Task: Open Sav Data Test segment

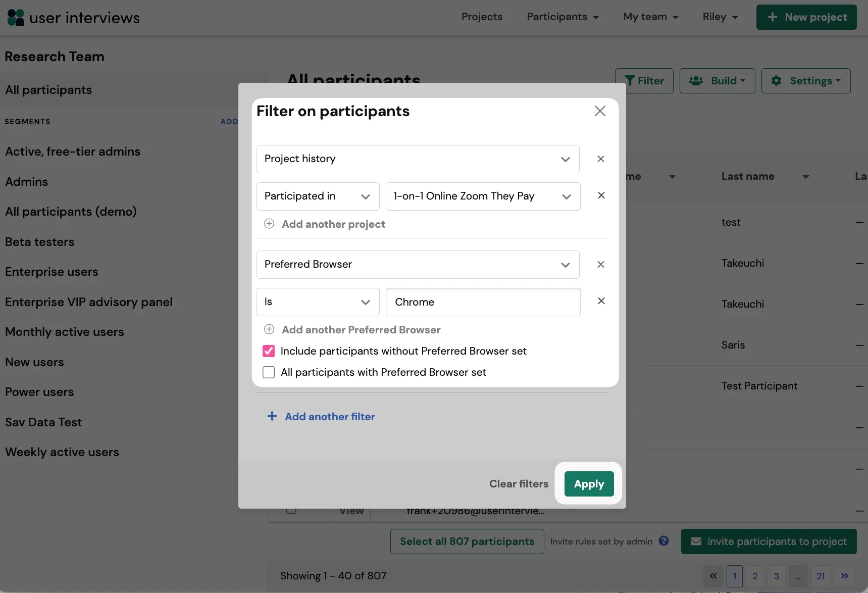Action: point(43,422)
